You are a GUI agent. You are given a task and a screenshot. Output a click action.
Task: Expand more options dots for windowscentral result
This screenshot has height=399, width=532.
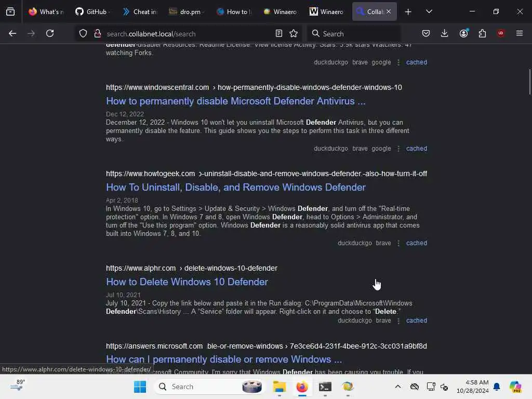[398, 149]
